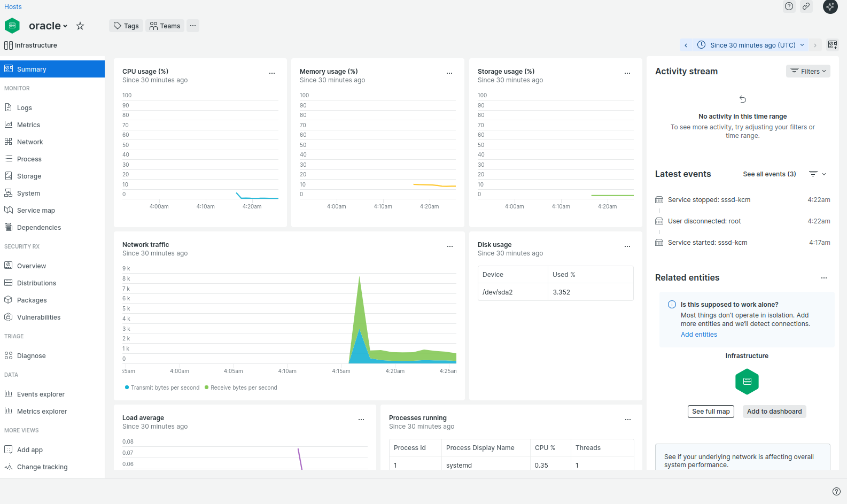Toggle Transmit bytes per second legend series
Viewport: 847px width, 504px height.
[x=162, y=387]
